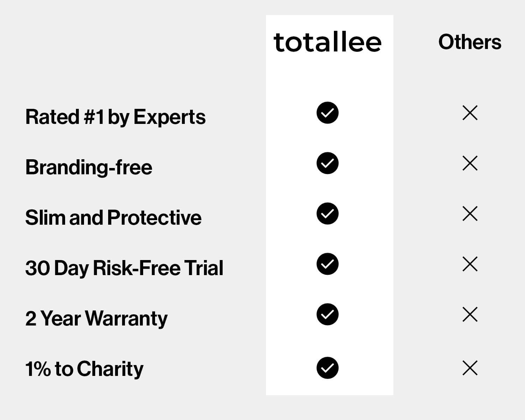Click the 2 Year Warranty label
Viewport: 525px width, 420px height.
pyautogui.click(x=96, y=318)
